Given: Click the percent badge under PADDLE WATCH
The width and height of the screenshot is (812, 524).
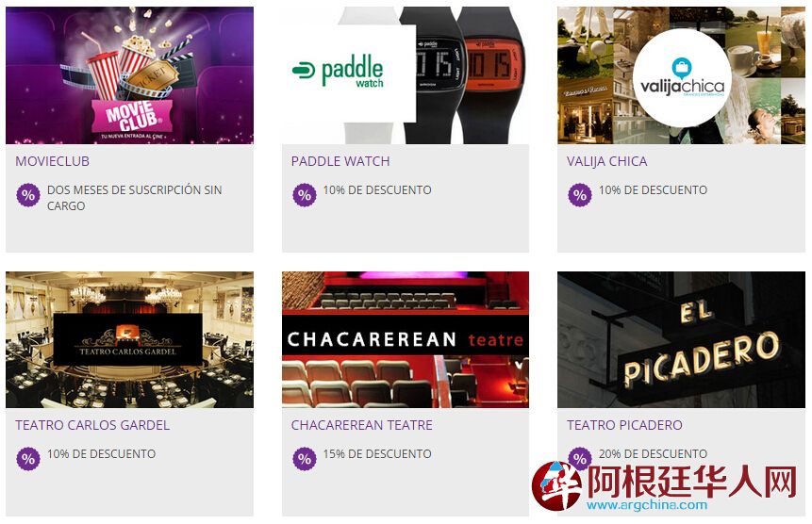Looking at the screenshot, I should (305, 195).
